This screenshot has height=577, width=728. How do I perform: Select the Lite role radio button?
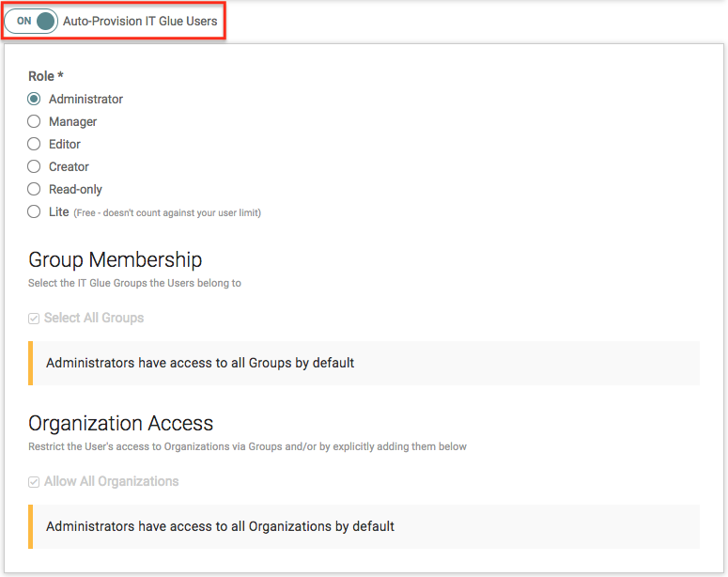(x=34, y=211)
